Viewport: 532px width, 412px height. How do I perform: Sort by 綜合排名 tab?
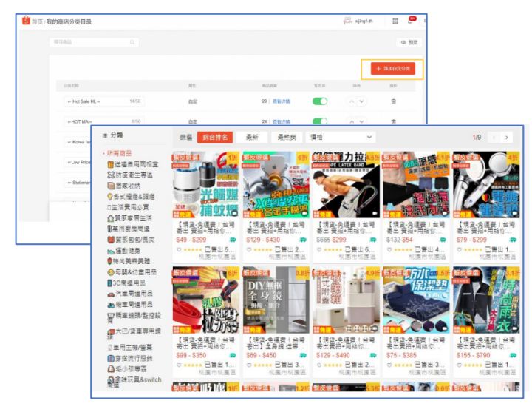tap(215, 138)
